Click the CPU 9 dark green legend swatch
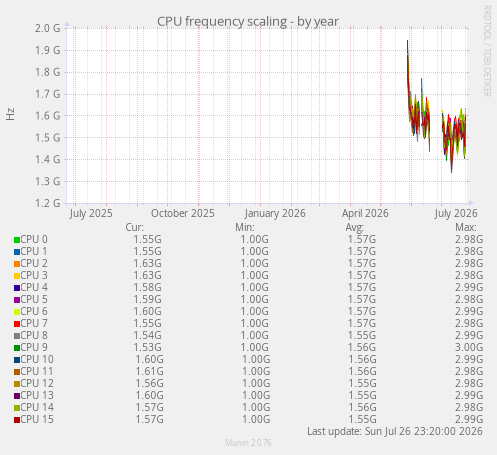This screenshot has height=455, width=497. click(17, 348)
